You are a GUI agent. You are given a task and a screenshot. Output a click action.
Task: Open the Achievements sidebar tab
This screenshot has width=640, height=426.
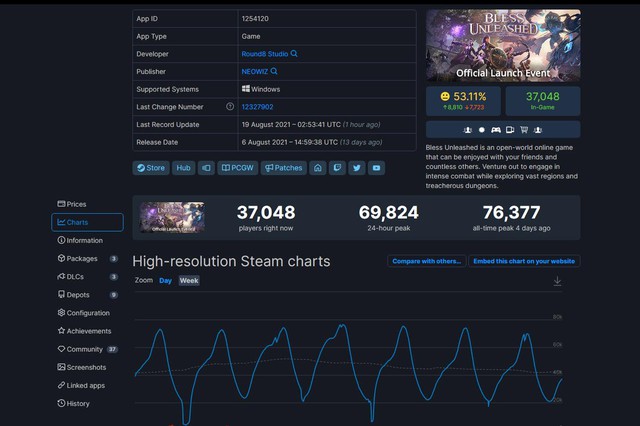point(87,331)
